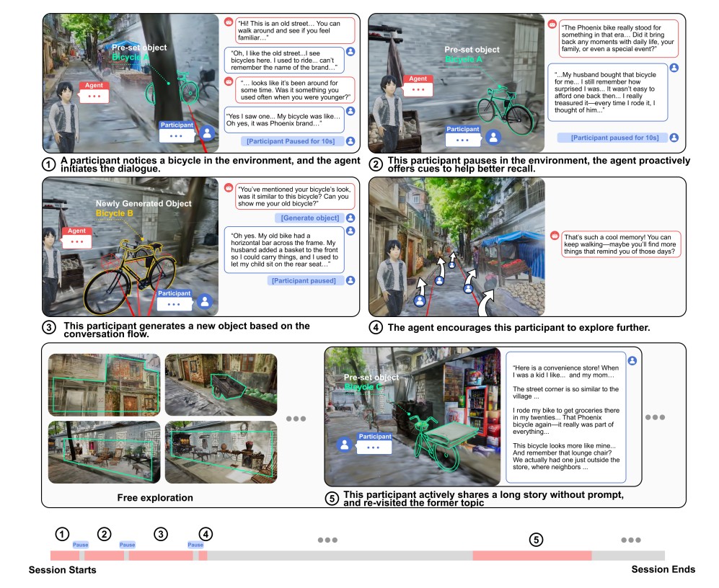This screenshot has height=588, width=719.
Task: Select "Here is a convenience store!" story text
Action: [x=566, y=417]
